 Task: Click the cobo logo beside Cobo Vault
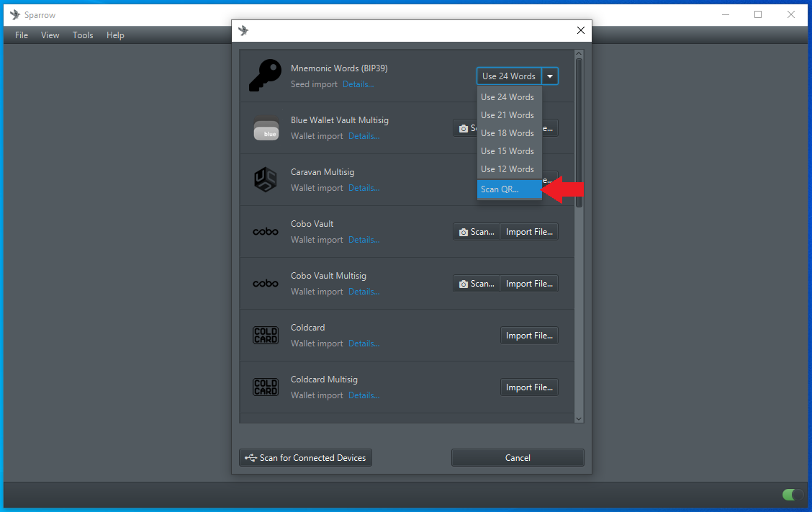click(266, 232)
